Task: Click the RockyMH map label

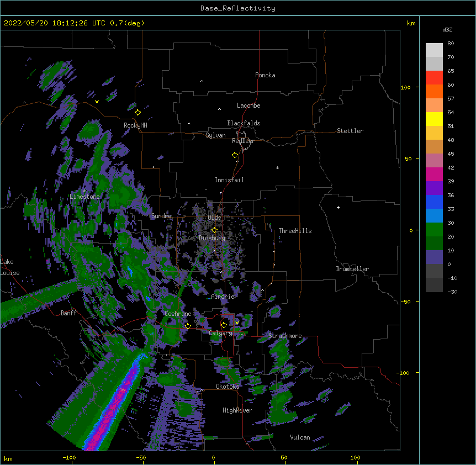Action: pos(135,125)
